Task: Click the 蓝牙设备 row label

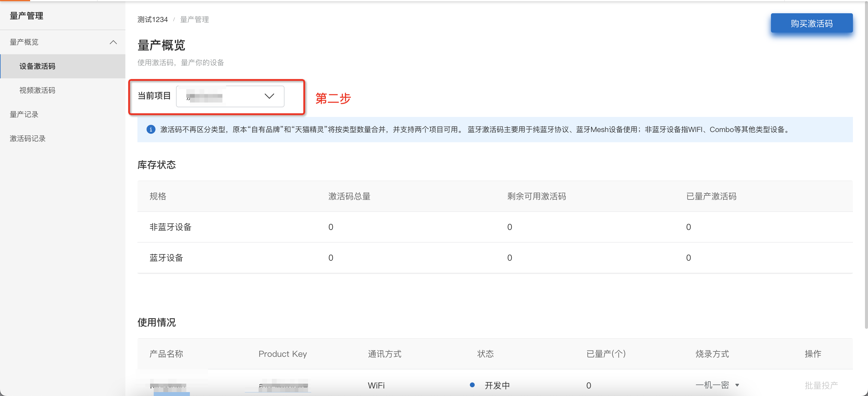Action: [166, 257]
